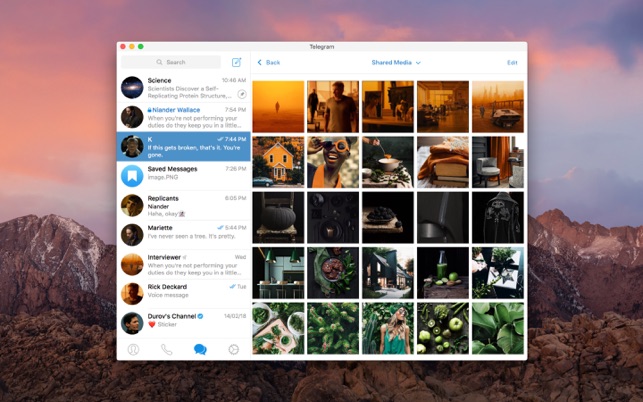The image size is (643, 402).
Task: Open gray armchair with orange curtain thumbnail
Action: pyautogui.click(x=498, y=162)
